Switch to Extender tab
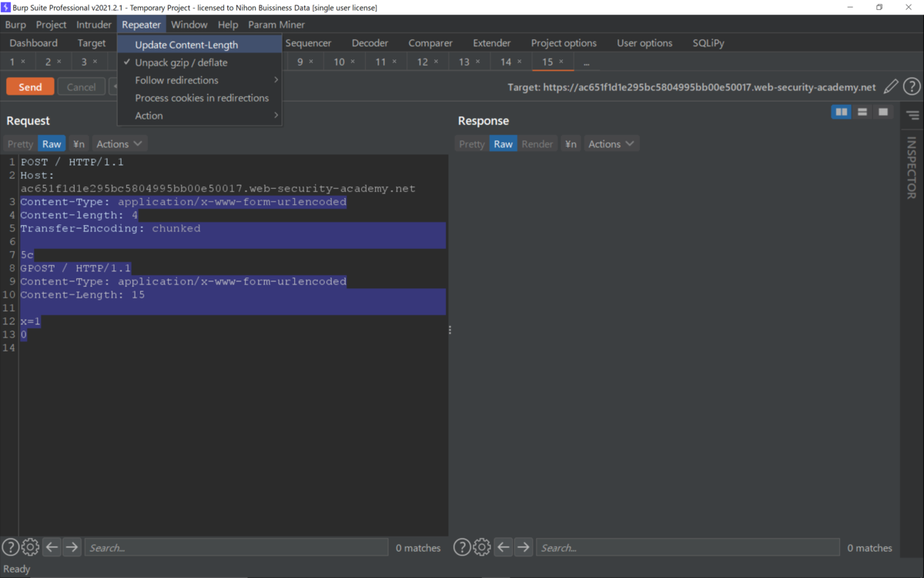Screen dimensions: 924x578 [x=492, y=43]
